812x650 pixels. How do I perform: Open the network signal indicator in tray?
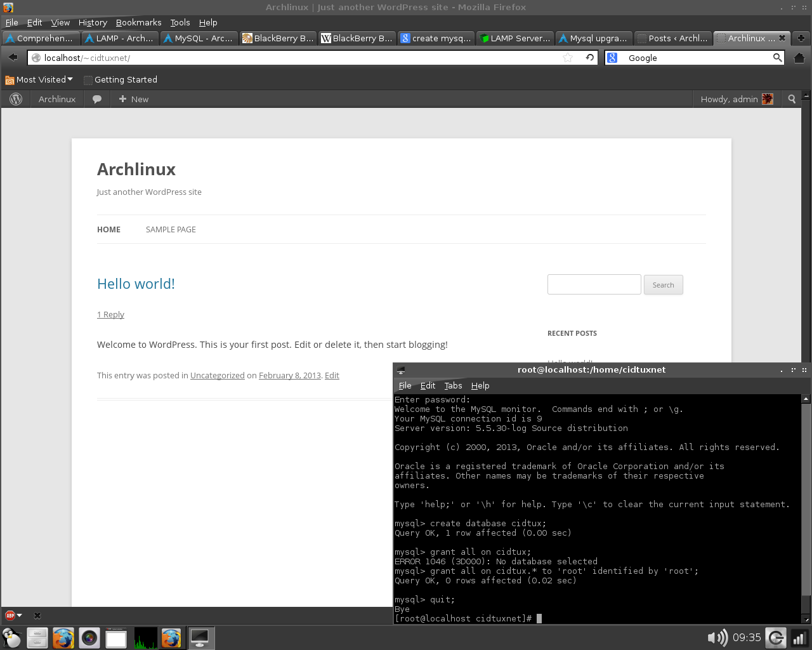799,637
